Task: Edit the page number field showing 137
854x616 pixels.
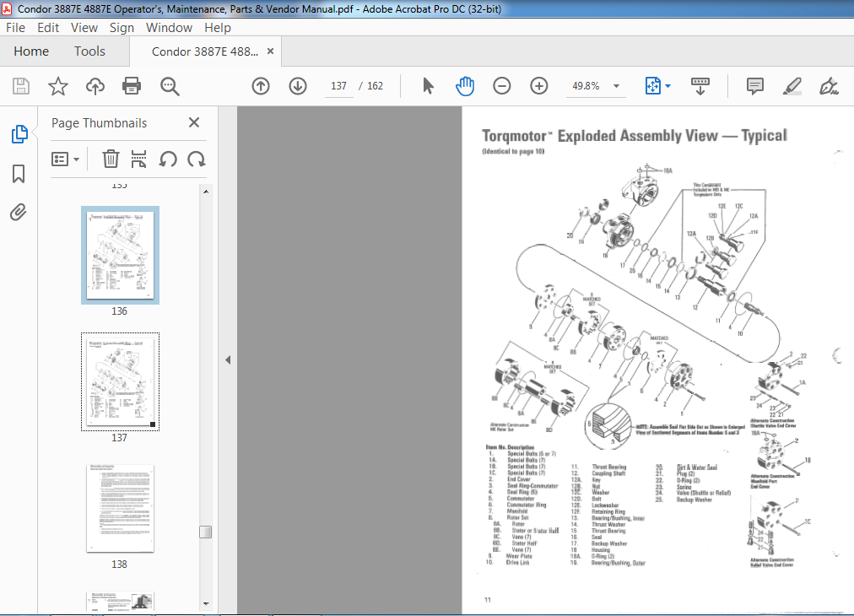Action: (x=338, y=86)
